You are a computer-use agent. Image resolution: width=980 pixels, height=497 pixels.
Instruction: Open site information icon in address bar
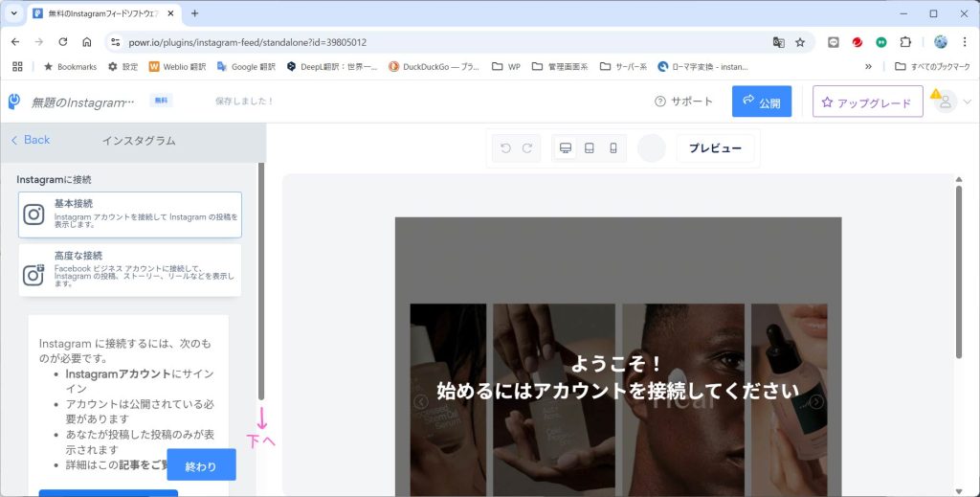[x=115, y=42]
